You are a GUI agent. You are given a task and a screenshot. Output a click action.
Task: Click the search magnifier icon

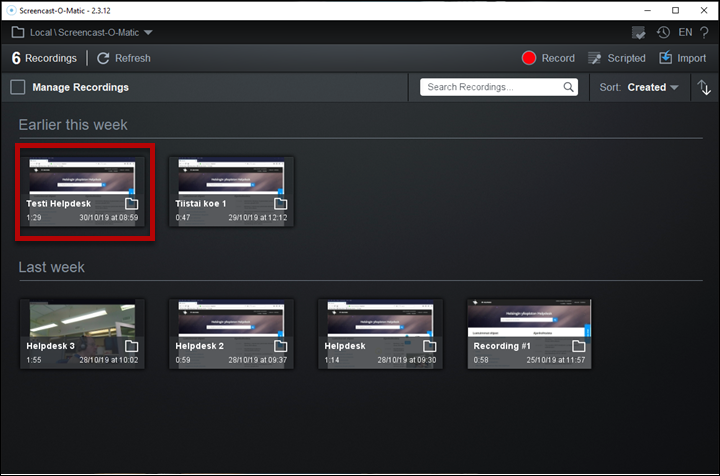pyautogui.click(x=568, y=87)
